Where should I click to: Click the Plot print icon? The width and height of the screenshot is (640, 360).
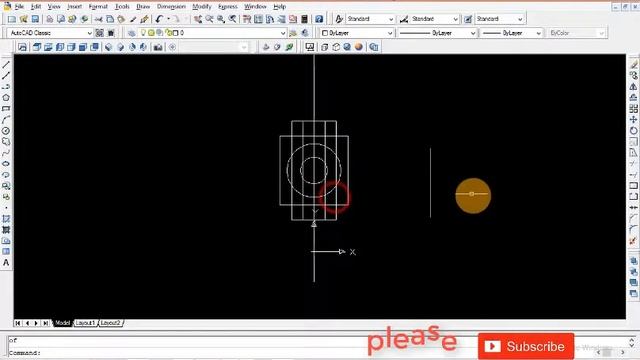point(49,19)
